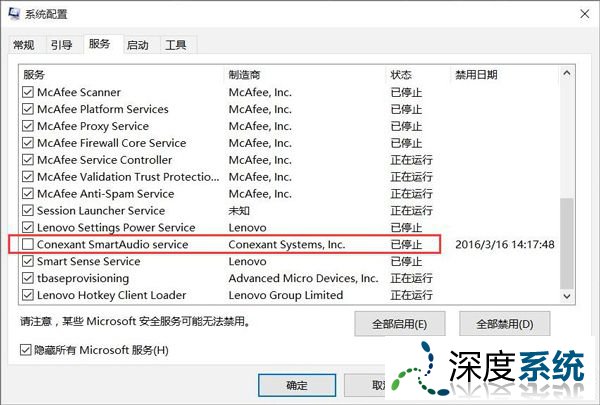Select Advanced Micro Devices, Inc. cell

(303, 278)
